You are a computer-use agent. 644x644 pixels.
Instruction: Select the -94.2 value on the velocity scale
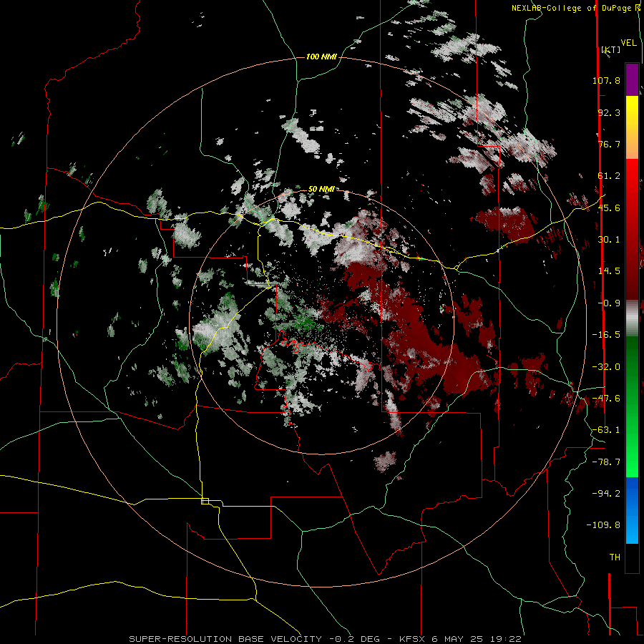click(x=606, y=493)
